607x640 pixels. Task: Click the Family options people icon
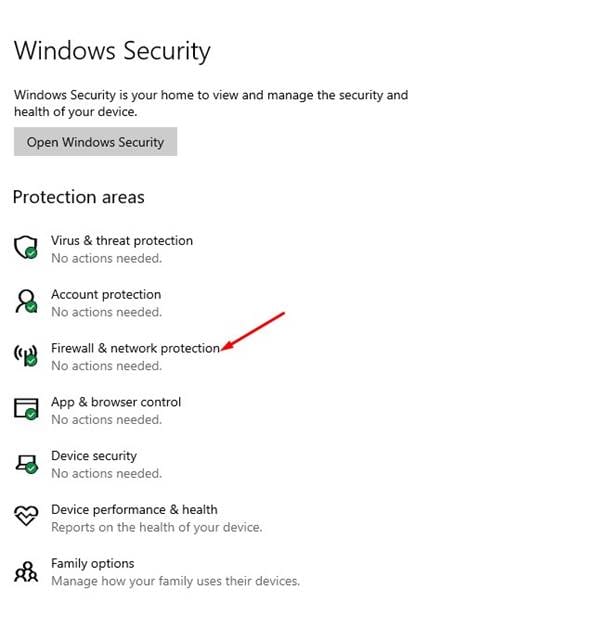pos(26,571)
